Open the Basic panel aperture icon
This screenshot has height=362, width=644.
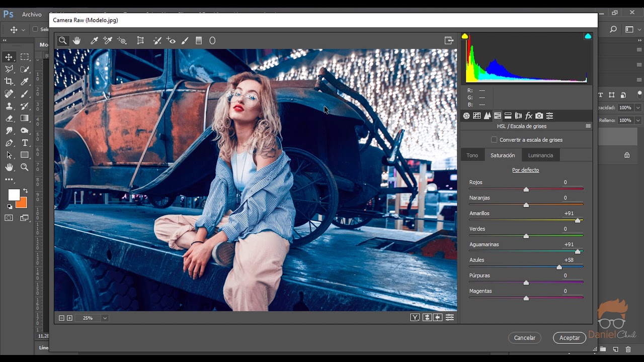coord(466,116)
